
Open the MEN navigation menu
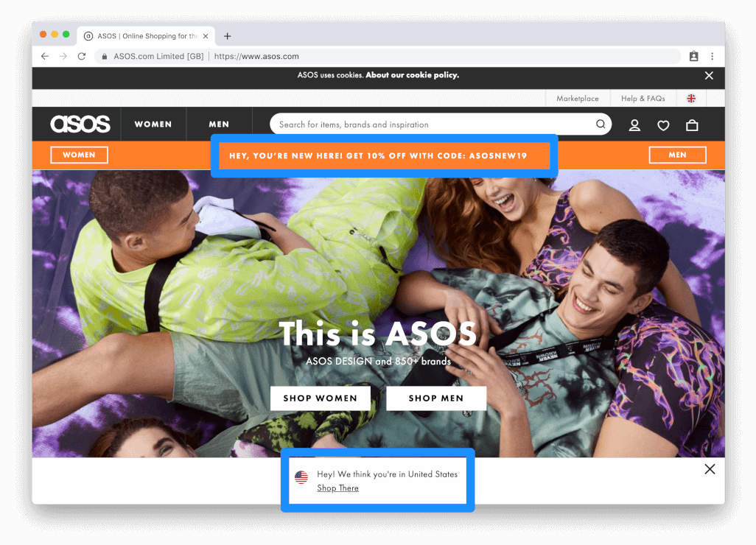(219, 124)
